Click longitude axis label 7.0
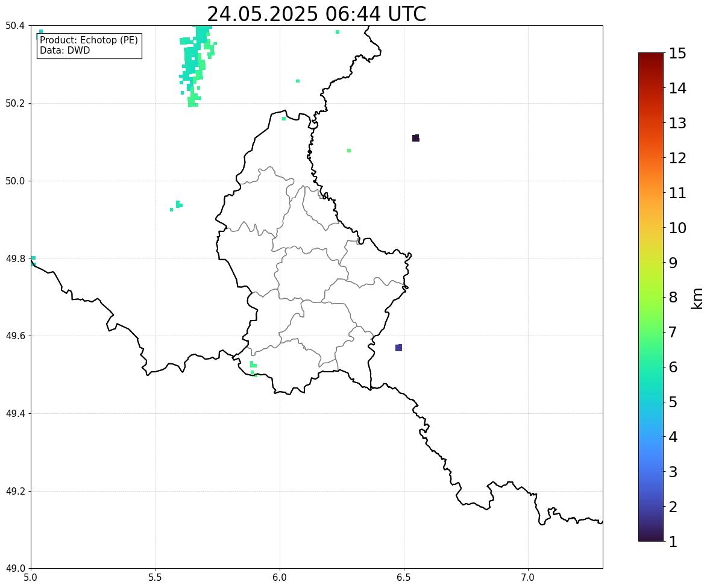710x588 pixels. [528, 578]
